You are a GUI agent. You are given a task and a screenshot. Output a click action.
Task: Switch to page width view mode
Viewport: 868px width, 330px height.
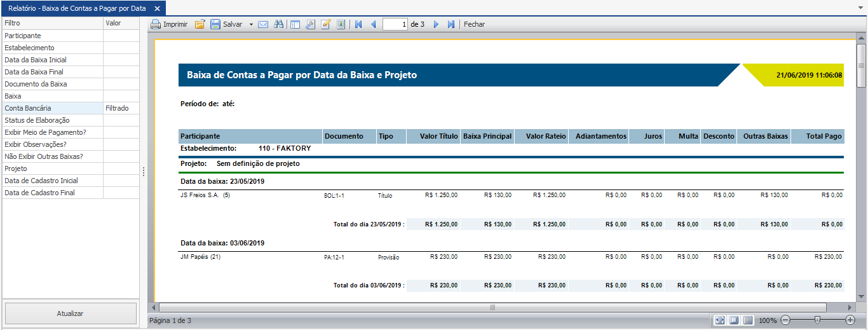coord(719,320)
